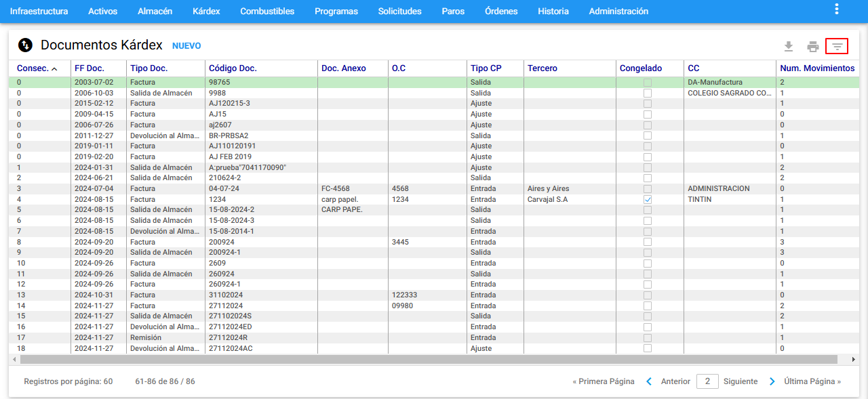Toggle Congelado checkbox for code 15-08-2024-2

pos(648,210)
